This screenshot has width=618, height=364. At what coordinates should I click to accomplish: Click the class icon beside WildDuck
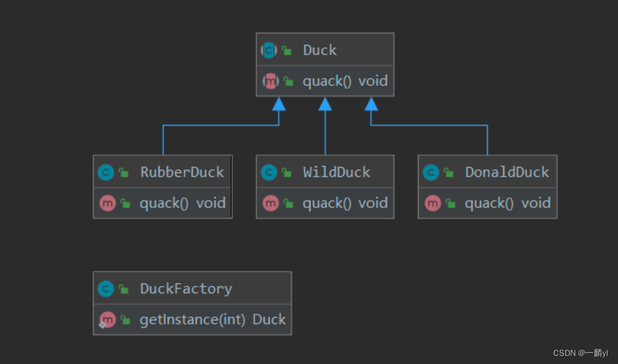pos(269,172)
